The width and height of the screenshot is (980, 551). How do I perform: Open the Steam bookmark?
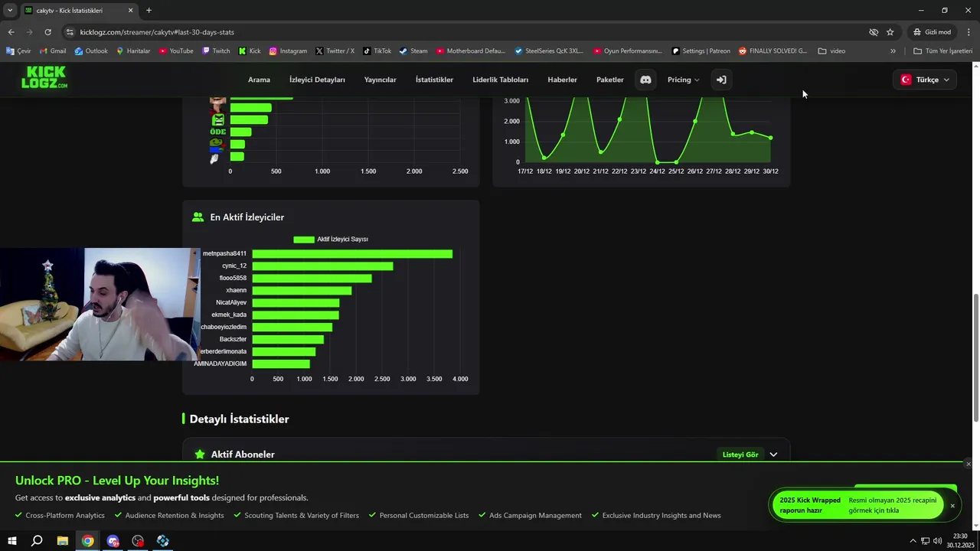pyautogui.click(x=413, y=51)
